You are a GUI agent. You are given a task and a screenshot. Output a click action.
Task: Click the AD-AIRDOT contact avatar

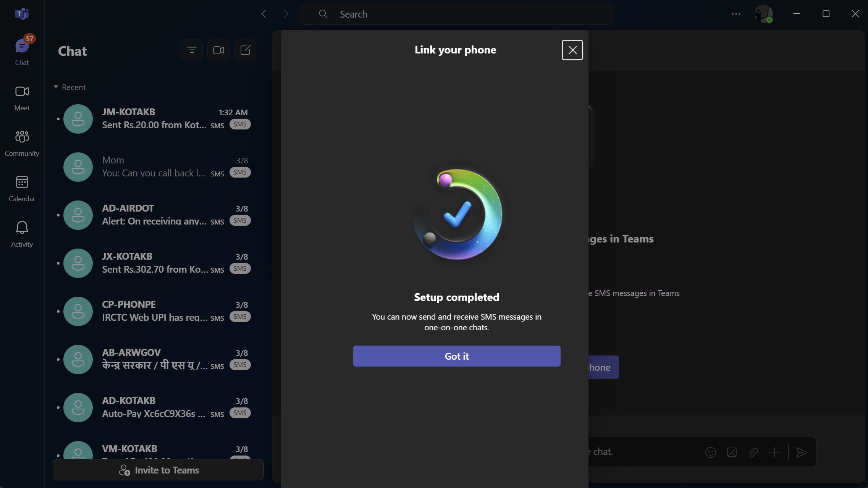click(78, 215)
